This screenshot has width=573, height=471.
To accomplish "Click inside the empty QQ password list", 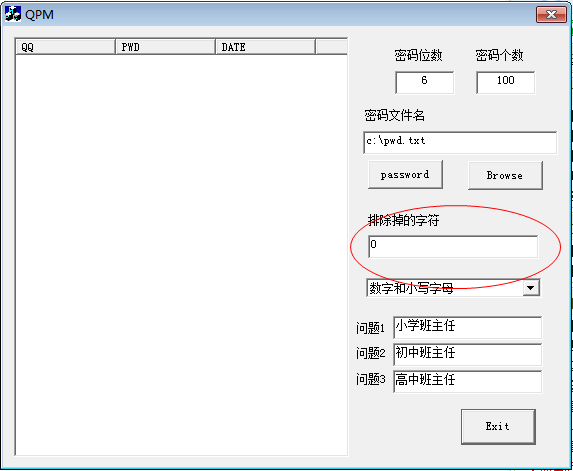I will pos(181,254).
